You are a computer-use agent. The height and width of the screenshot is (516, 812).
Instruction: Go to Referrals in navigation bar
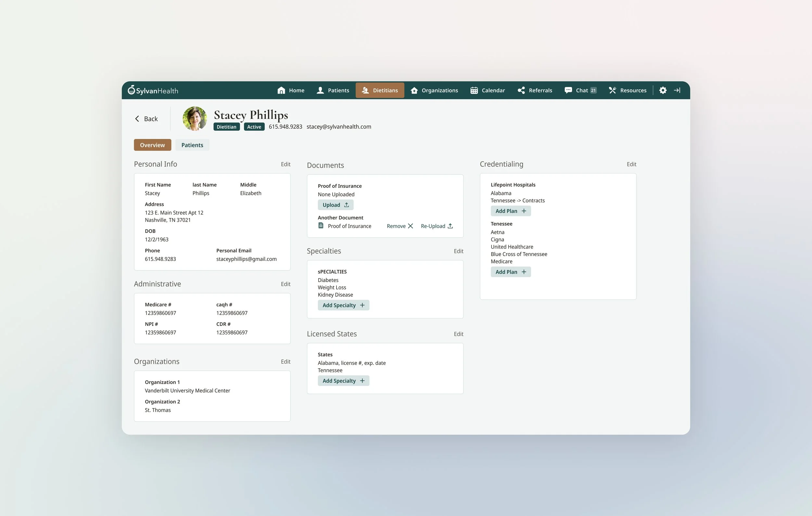pos(535,90)
